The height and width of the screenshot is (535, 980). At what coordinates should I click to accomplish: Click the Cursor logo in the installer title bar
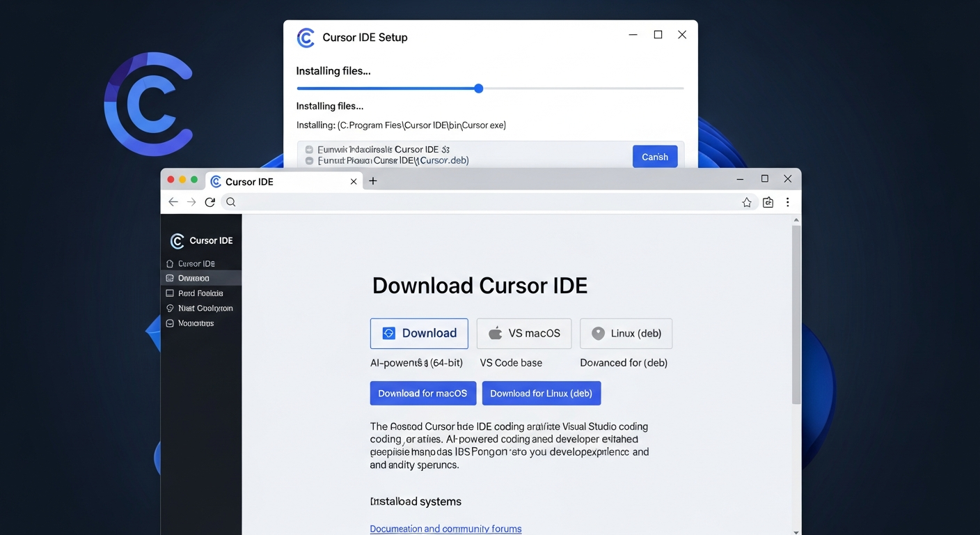[306, 38]
